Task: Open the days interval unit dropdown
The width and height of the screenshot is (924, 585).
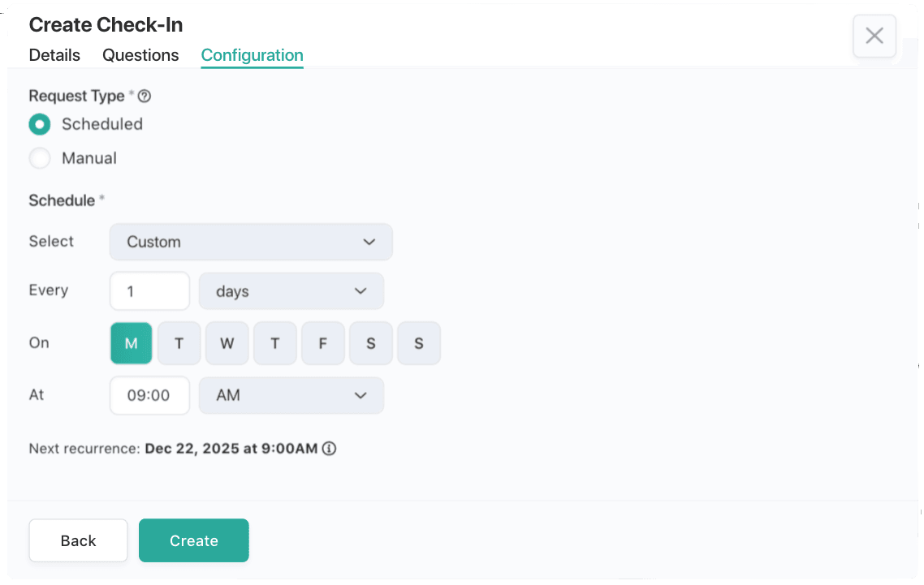Action: 291,290
